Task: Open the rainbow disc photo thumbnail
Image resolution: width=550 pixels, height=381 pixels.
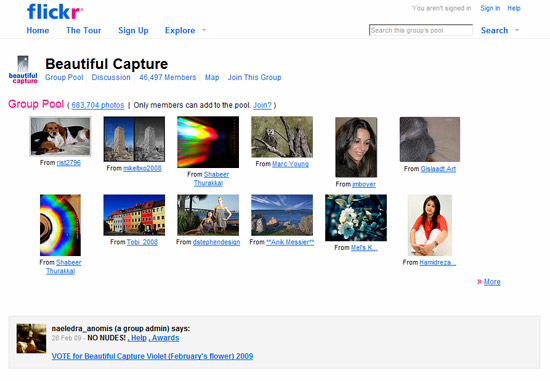Action: click(x=60, y=225)
